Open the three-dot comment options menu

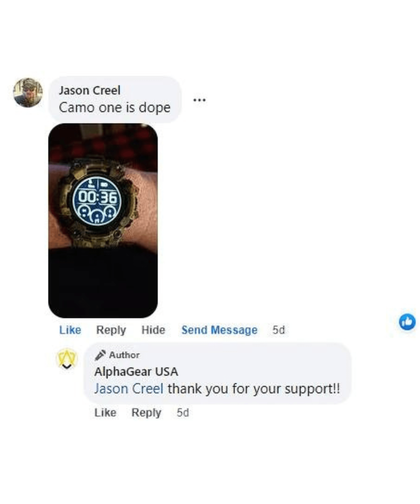(199, 100)
